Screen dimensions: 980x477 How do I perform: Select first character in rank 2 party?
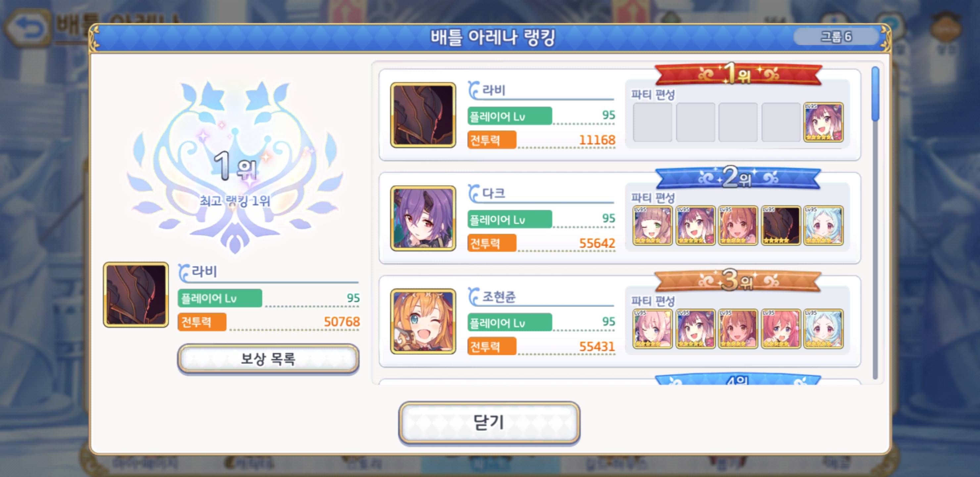[x=653, y=226]
